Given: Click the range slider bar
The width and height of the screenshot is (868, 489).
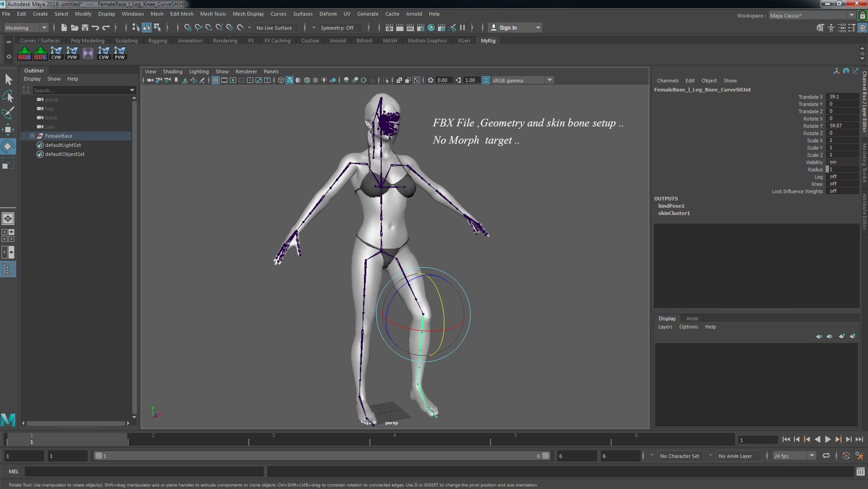Looking at the screenshot, I should click(x=322, y=456).
